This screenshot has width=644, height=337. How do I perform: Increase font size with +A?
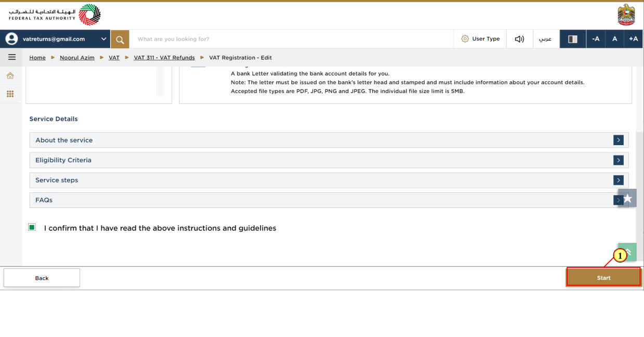(633, 39)
